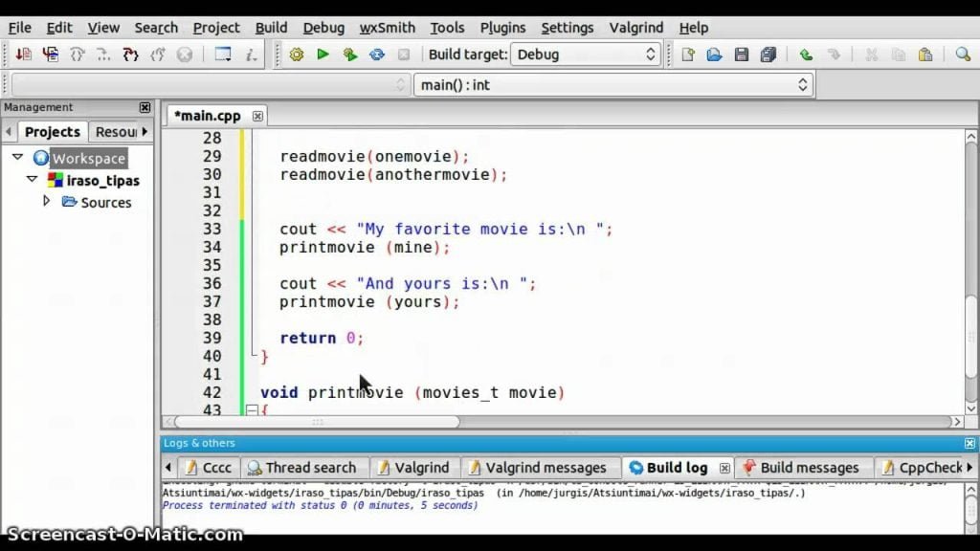Open the View menu
The height and width of the screenshot is (551, 980).
[103, 28]
